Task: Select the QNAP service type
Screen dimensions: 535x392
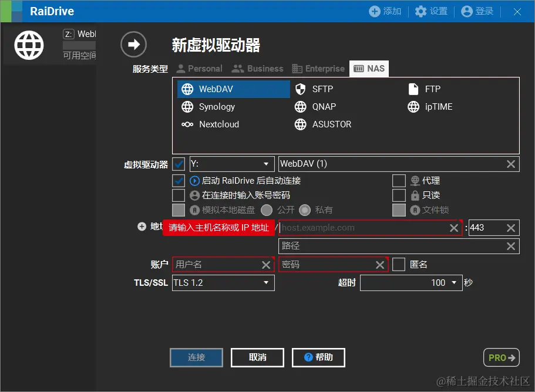Action: 315,107
